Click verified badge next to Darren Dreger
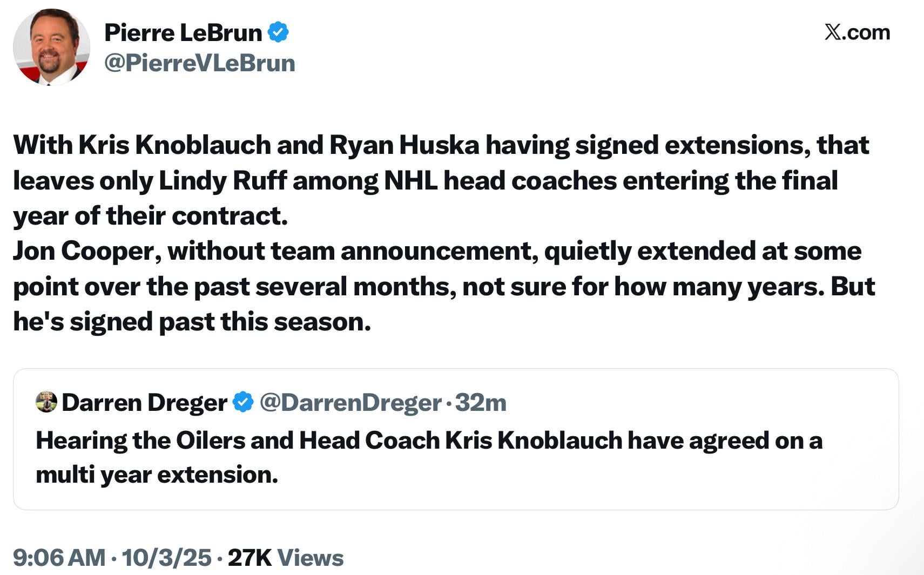 (x=243, y=402)
